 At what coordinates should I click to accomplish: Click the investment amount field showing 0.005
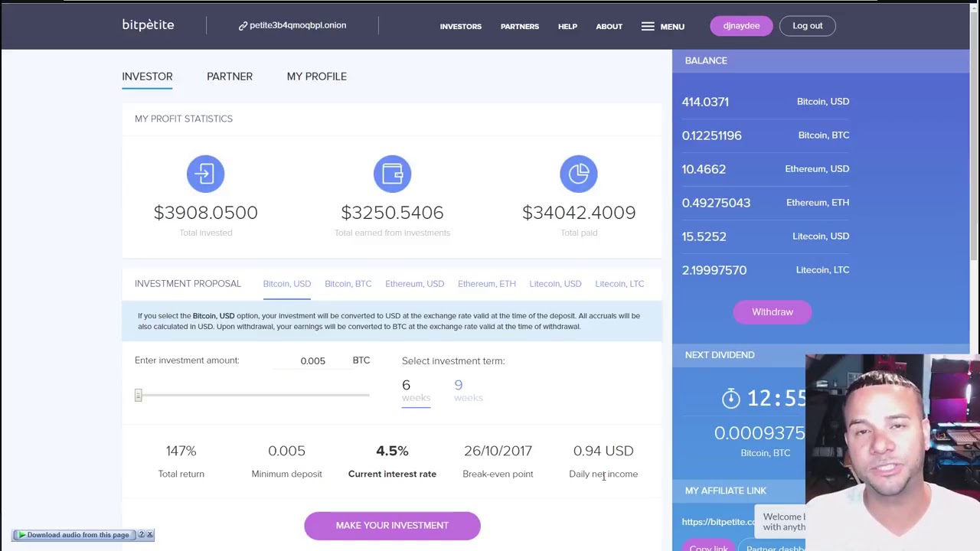pos(312,360)
